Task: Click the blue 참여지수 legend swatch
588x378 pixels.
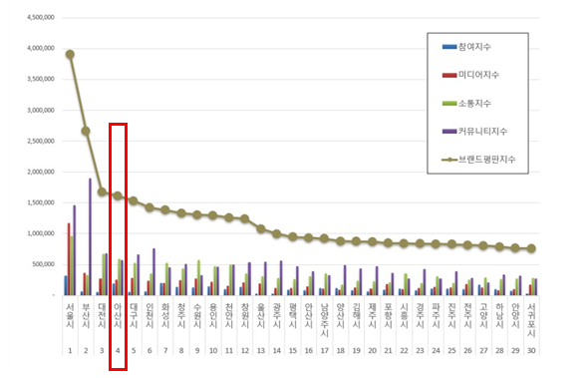Action: pos(449,47)
